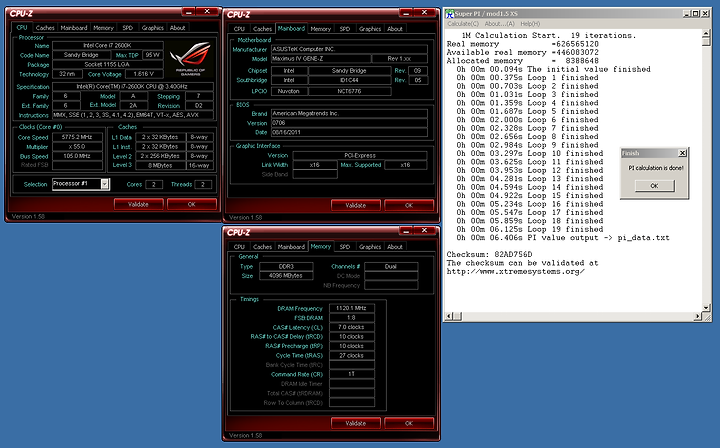Image resolution: width=720 pixels, height=448 pixels.
Task: Select CPU tab in Mainboard CPU-Z window
Action: point(239,29)
